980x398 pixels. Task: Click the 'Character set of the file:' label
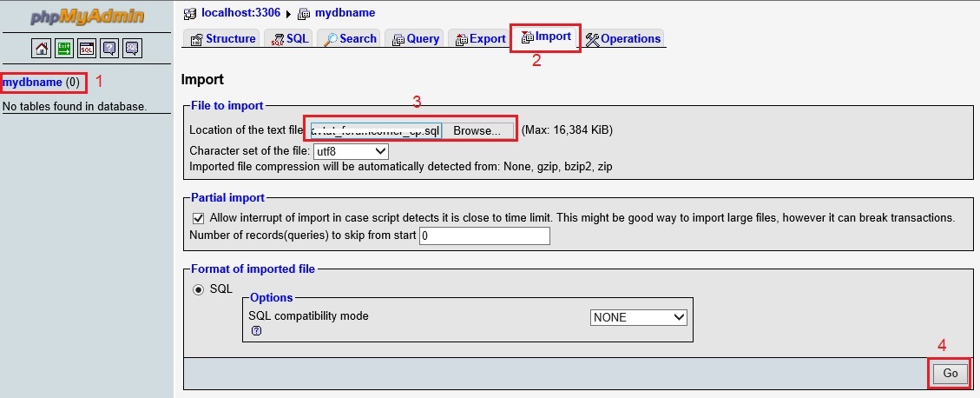point(249,151)
